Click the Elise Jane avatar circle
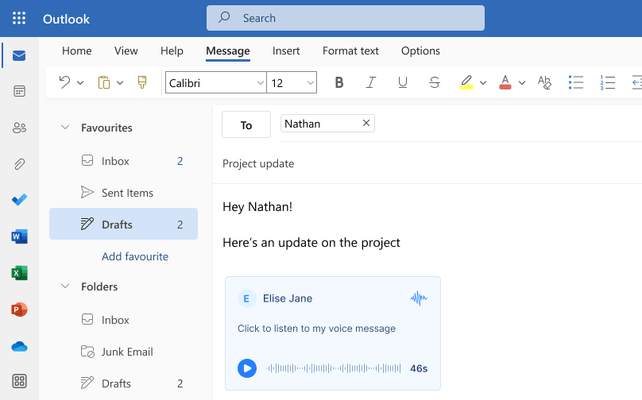 point(246,298)
